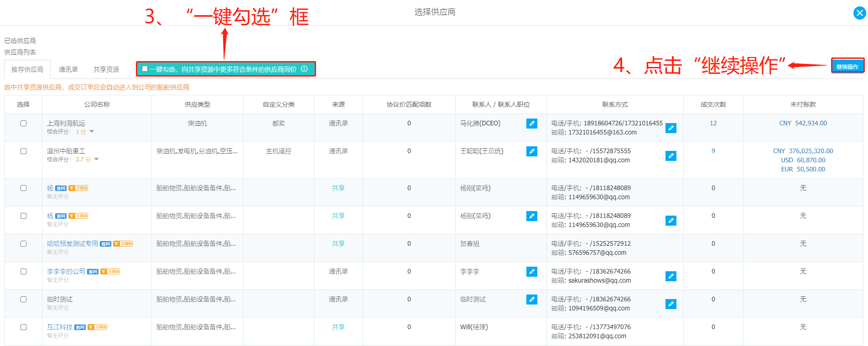Check supplier 互江科技

tap(23, 327)
